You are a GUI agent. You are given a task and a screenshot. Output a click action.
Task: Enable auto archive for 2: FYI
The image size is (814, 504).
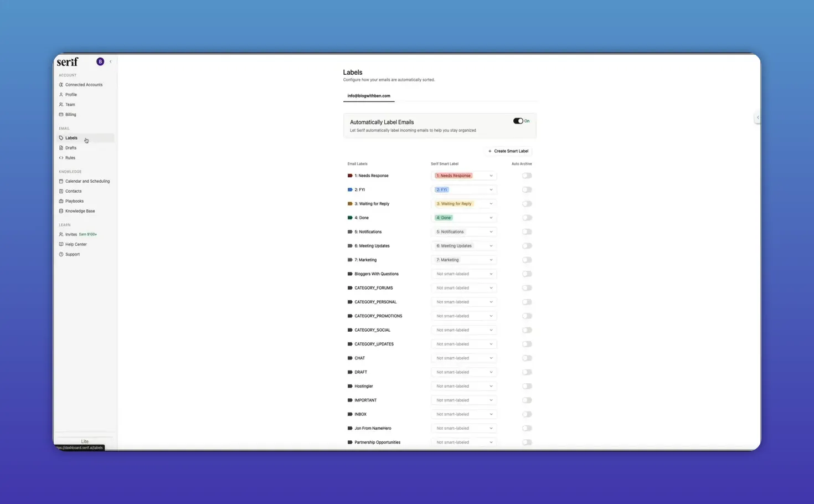pyautogui.click(x=527, y=189)
